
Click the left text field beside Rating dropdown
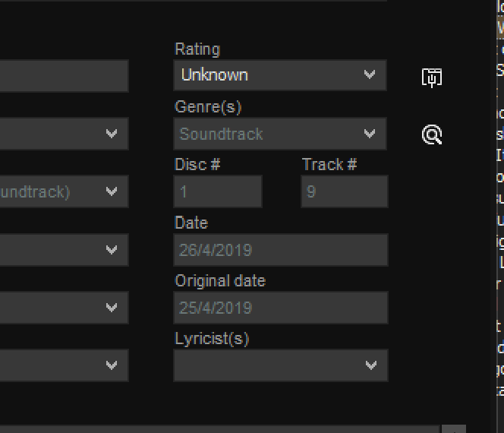click(61, 76)
